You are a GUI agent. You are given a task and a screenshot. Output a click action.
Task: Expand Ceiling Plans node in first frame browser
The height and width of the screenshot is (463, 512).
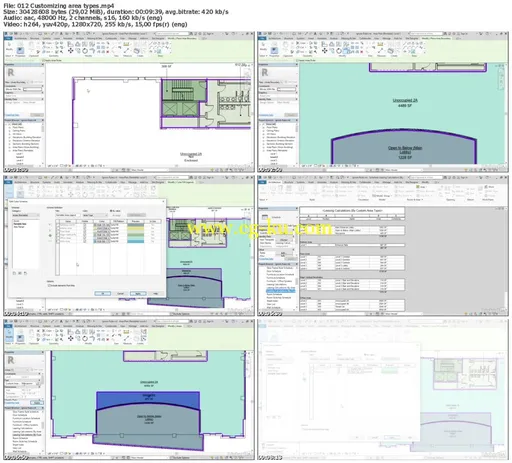(10, 131)
